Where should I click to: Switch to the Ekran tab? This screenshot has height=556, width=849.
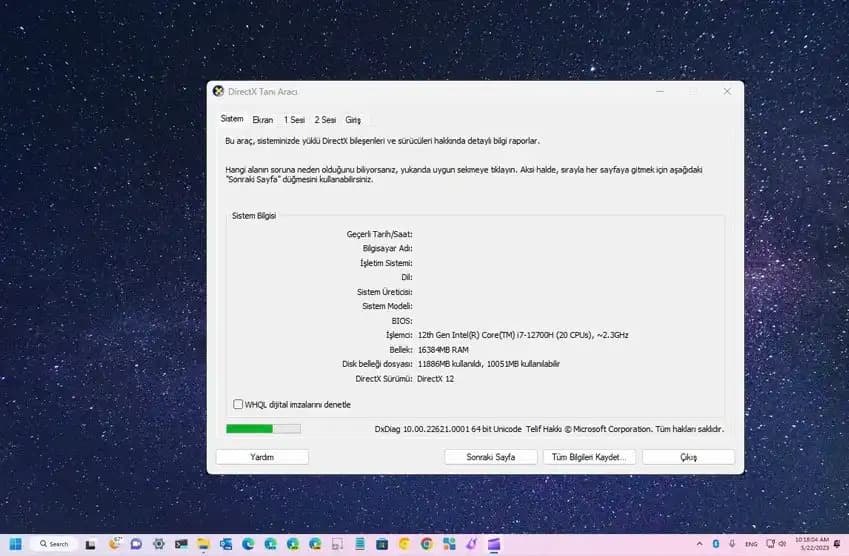point(262,119)
